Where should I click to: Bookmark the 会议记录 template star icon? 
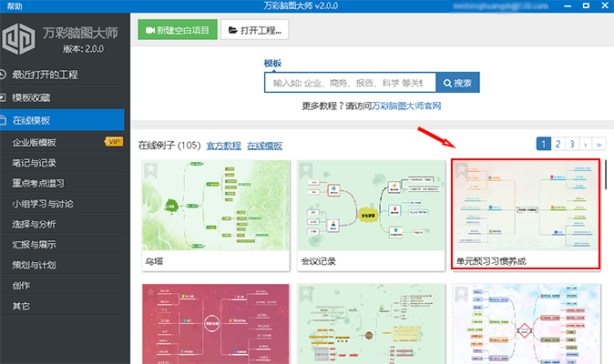[307, 170]
